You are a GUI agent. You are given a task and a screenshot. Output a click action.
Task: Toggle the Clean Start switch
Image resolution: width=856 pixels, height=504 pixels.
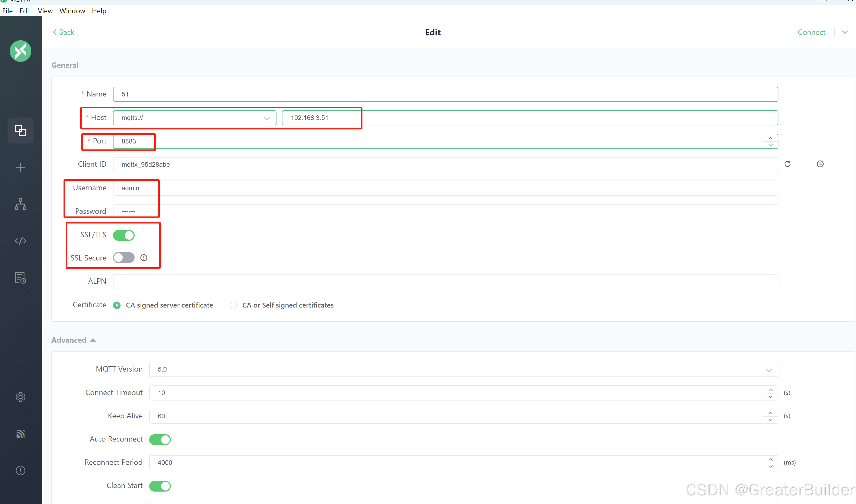click(160, 486)
